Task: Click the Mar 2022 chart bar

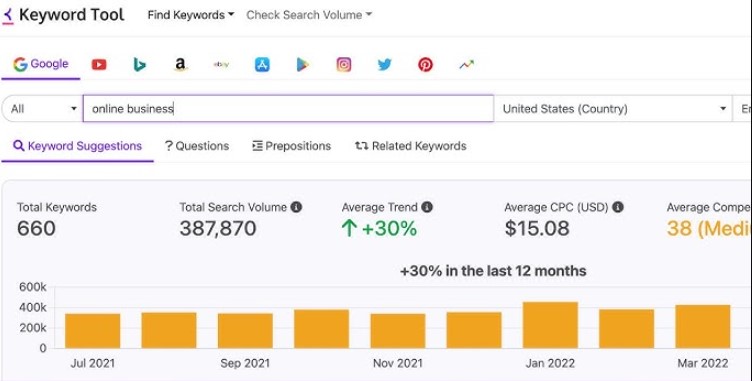Action: 703,326
